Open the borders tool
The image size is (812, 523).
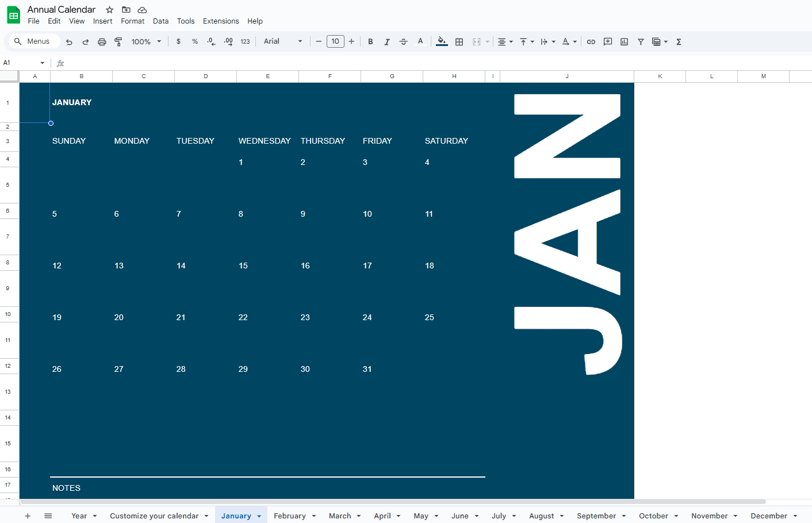[x=459, y=41]
